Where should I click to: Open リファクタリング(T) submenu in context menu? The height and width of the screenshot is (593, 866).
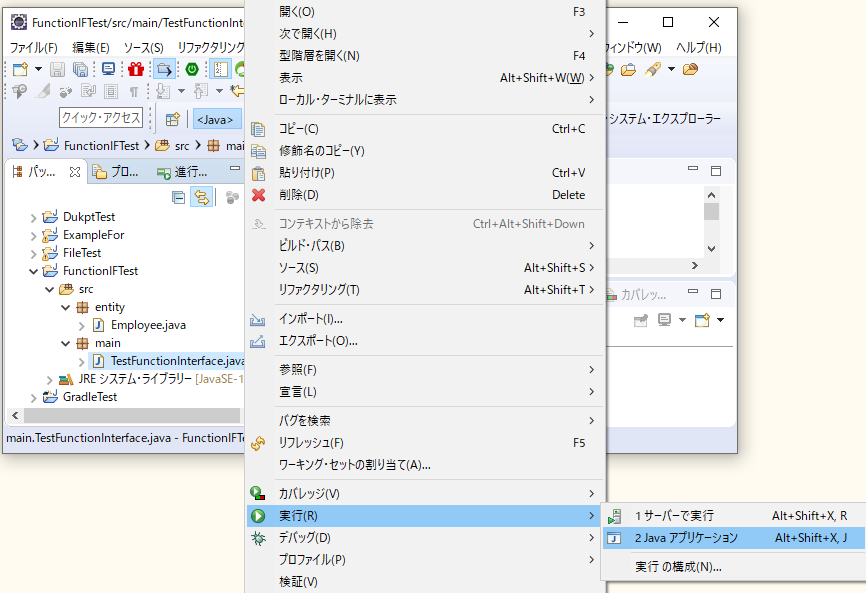pyautogui.click(x=426, y=290)
